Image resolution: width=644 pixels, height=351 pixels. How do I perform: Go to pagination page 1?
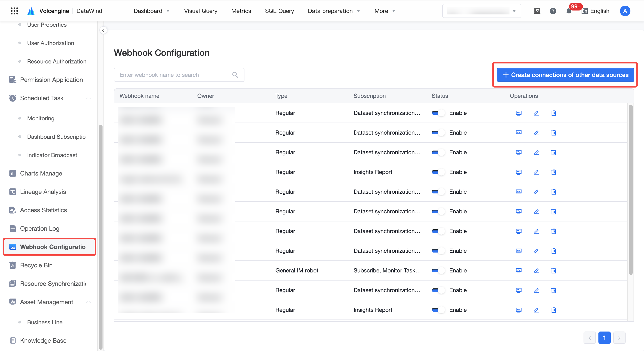[604, 338]
